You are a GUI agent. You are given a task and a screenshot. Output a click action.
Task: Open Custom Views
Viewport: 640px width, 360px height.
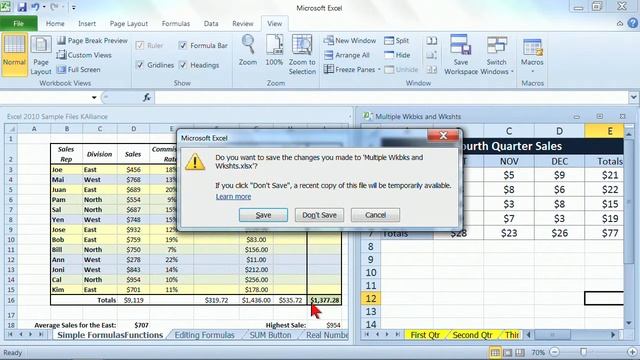84,55
